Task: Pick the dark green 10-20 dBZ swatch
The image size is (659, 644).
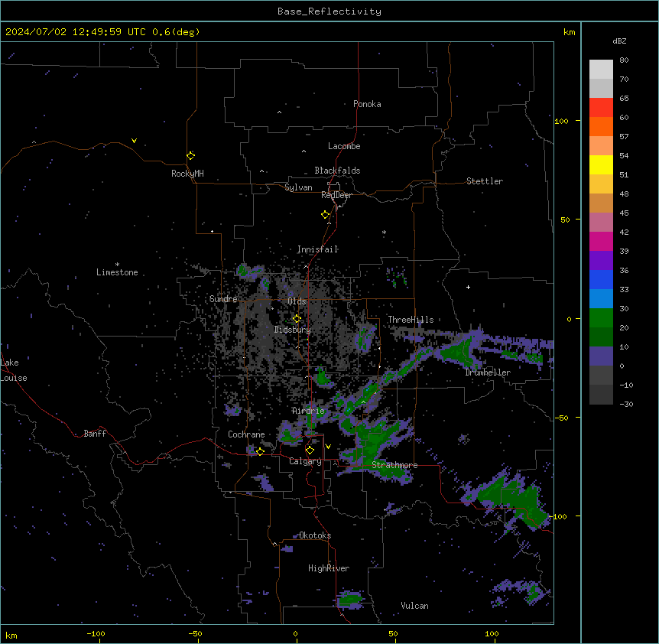Action: (601, 337)
